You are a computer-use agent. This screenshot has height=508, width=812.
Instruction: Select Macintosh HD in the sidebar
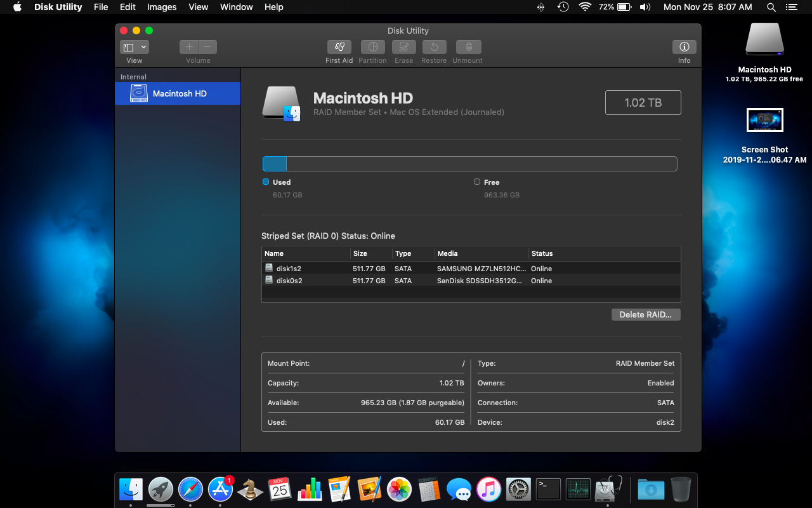(178, 93)
